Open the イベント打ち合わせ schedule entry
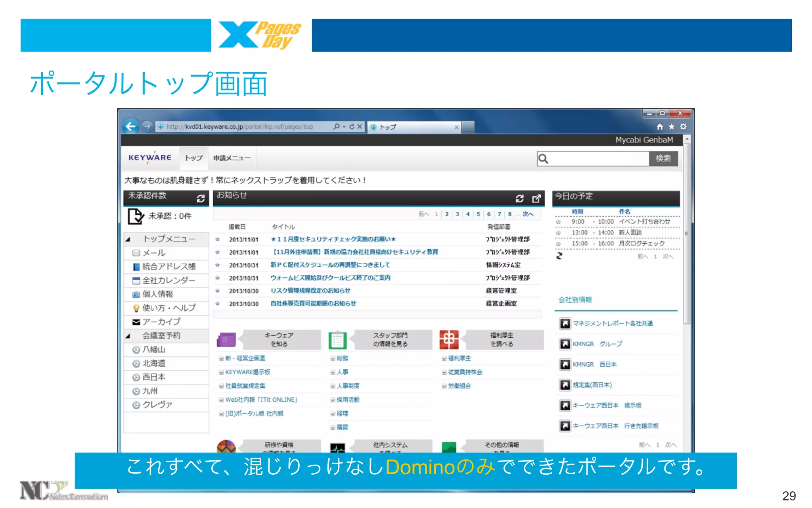 click(644, 221)
